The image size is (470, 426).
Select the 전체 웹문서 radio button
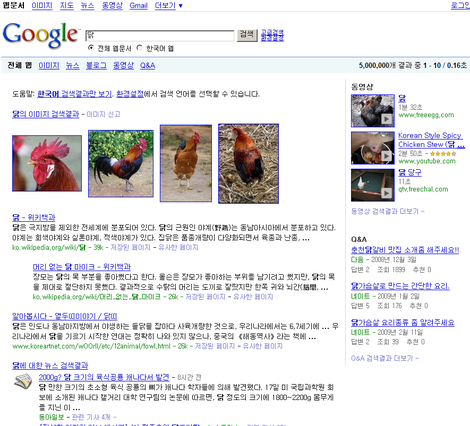(91, 48)
